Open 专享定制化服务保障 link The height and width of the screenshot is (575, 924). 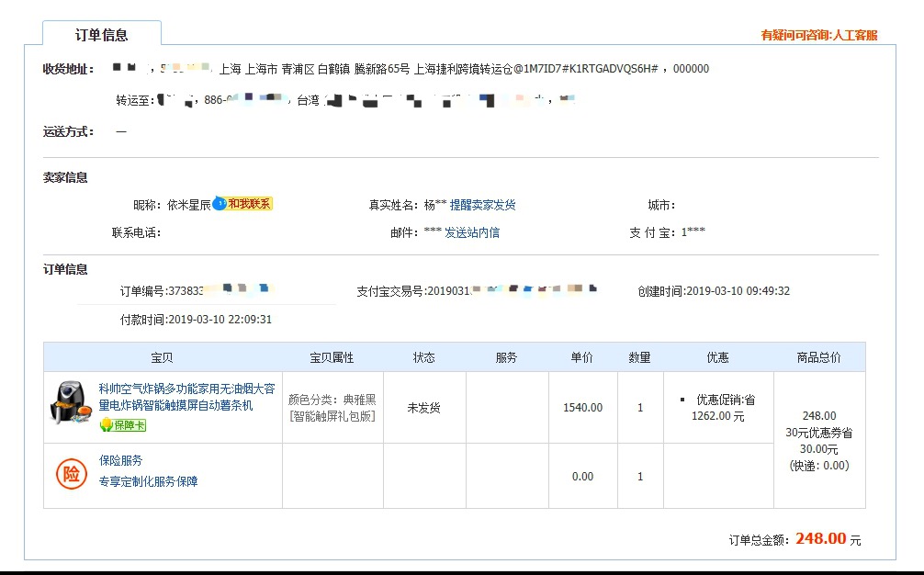click(149, 481)
